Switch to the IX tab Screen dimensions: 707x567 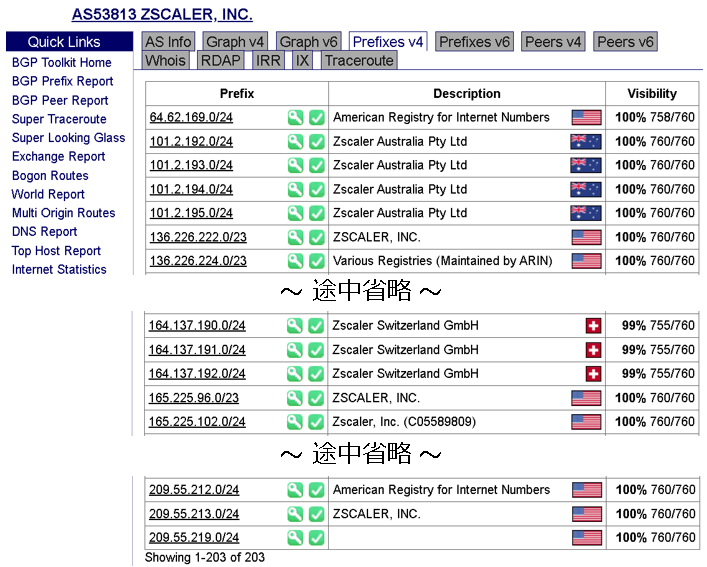[302, 60]
